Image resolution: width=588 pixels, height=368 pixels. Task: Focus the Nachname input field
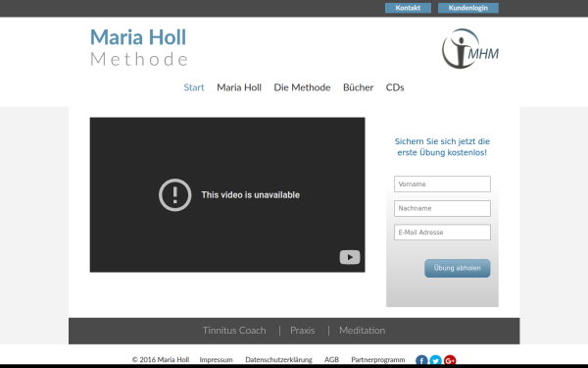click(442, 208)
